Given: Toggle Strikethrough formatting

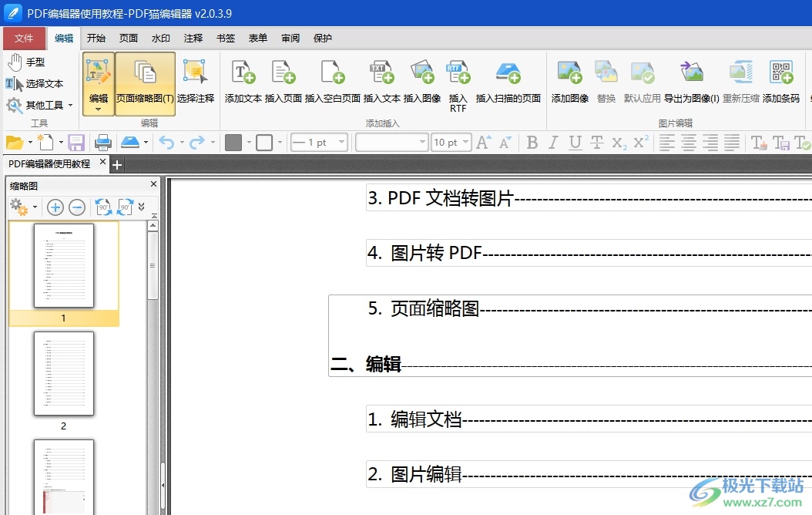Looking at the screenshot, I should [596, 143].
